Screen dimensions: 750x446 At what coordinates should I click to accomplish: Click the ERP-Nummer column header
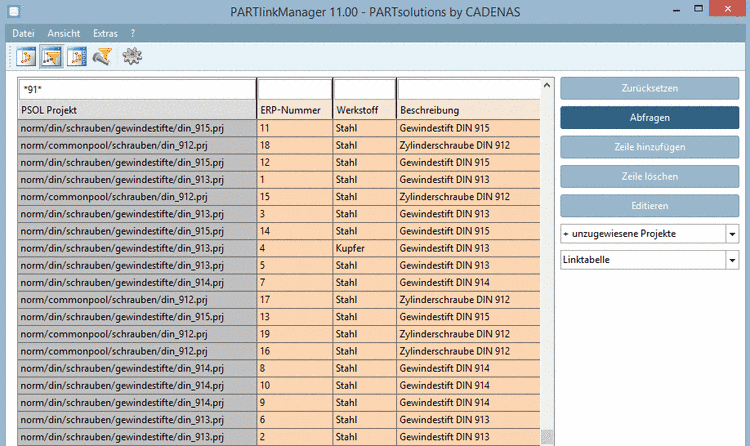pyautogui.click(x=294, y=110)
